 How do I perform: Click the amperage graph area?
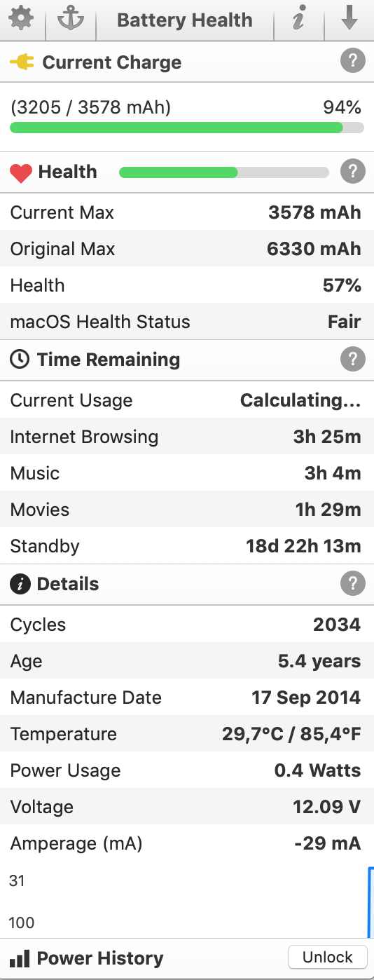pos(187,901)
